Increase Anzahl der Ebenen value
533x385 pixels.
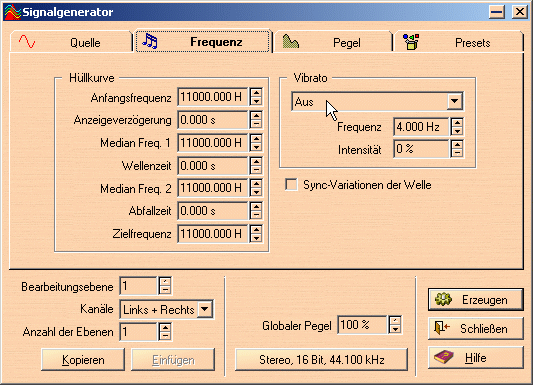[165, 327]
